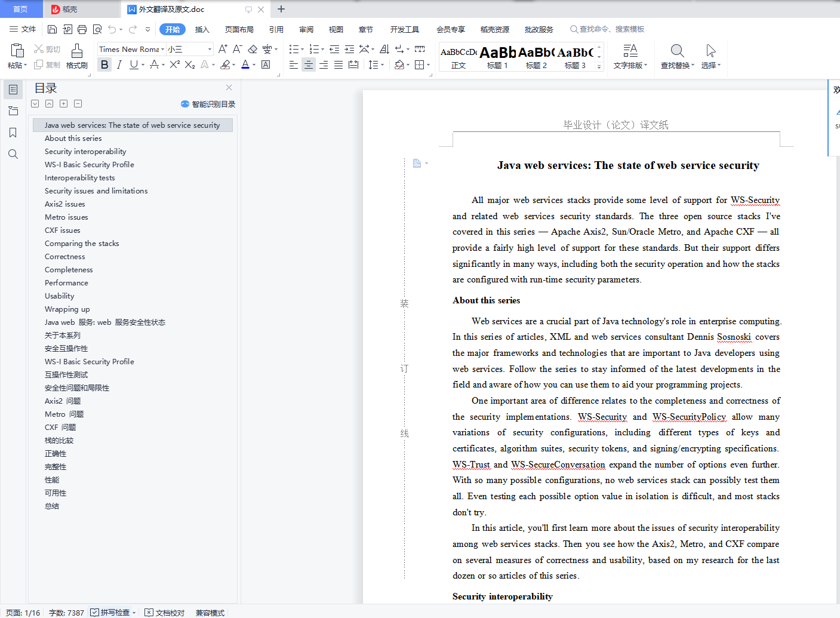Open the select (选择) dropdown
This screenshot has height=618, width=840.
(711, 66)
